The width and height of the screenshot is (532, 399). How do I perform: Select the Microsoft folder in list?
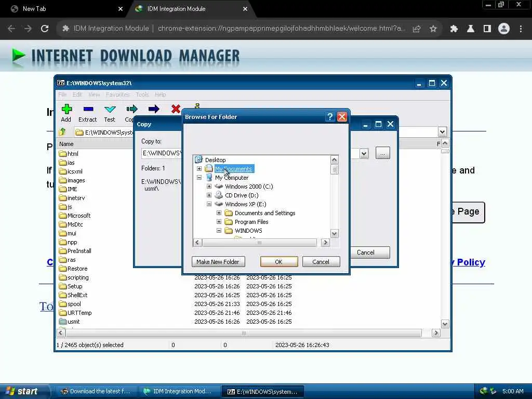75,216
